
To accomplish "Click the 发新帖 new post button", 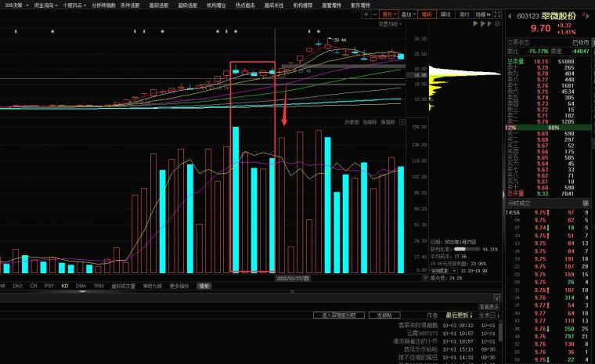I will click(384, 315).
